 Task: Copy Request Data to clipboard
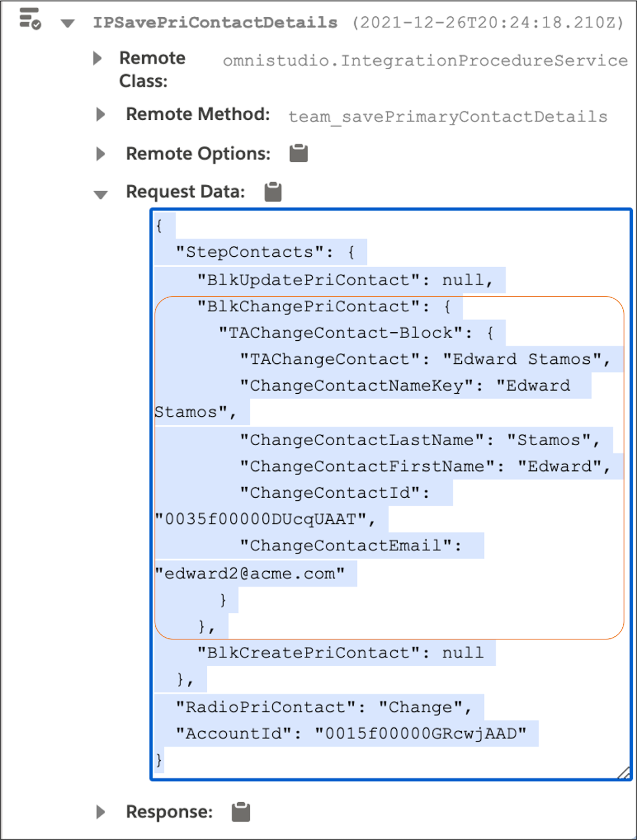pyautogui.click(x=273, y=192)
